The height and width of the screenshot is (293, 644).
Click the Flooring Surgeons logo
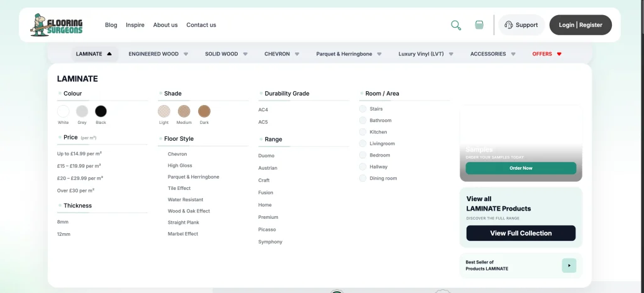tap(57, 25)
